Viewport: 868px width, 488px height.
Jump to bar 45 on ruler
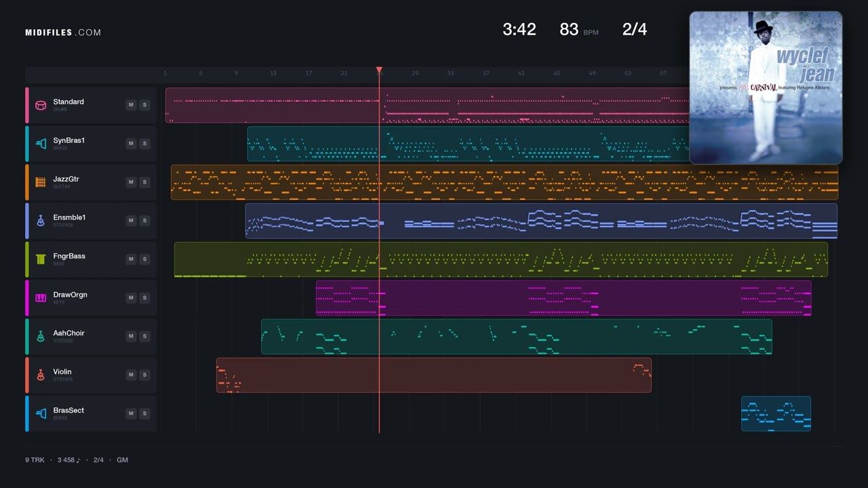[x=557, y=73]
